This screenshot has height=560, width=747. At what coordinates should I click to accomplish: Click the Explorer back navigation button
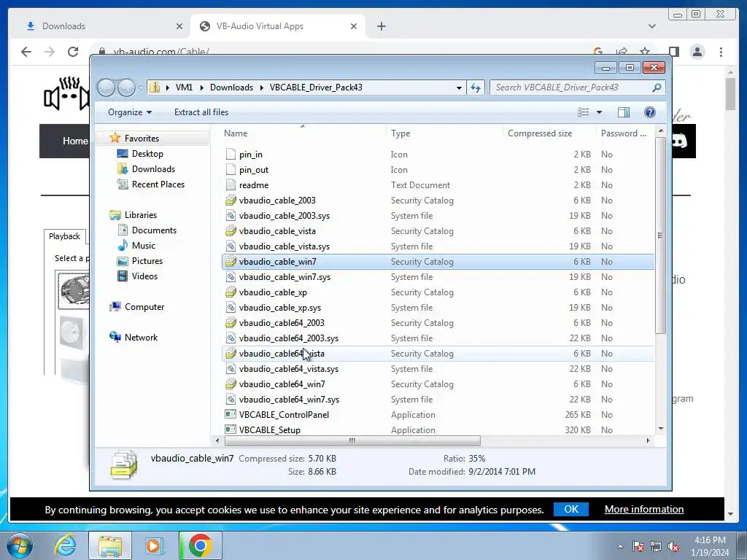click(x=106, y=87)
